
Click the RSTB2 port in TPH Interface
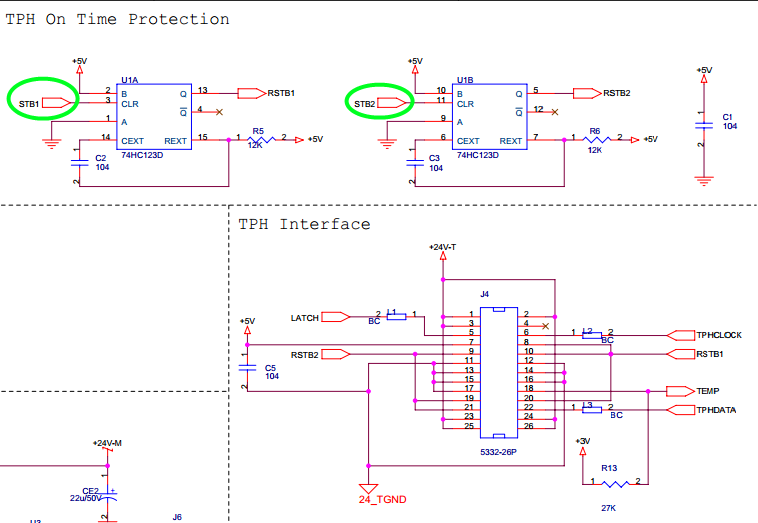[x=335, y=354]
